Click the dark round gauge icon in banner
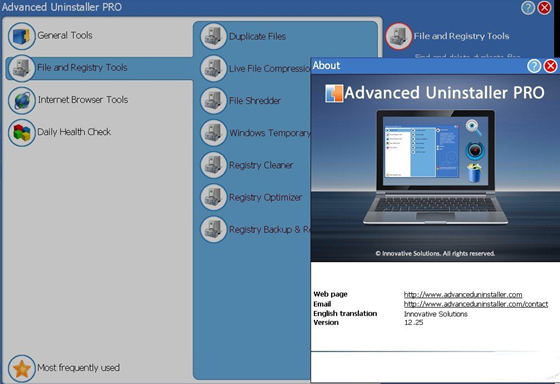560x384 pixels. click(475, 150)
